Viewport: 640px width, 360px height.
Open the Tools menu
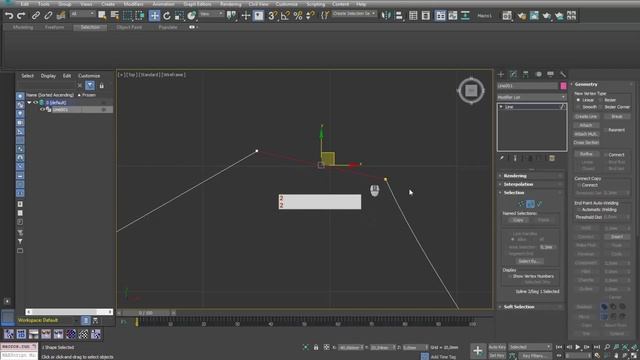(44, 4)
